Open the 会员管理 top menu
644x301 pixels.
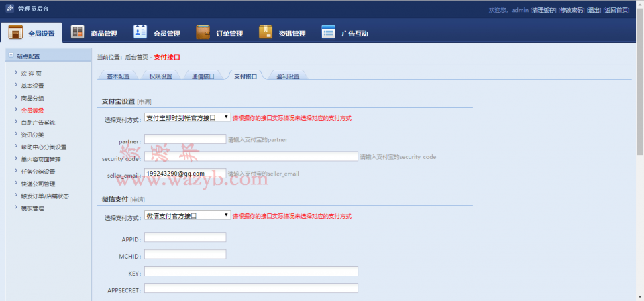tap(167, 34)
